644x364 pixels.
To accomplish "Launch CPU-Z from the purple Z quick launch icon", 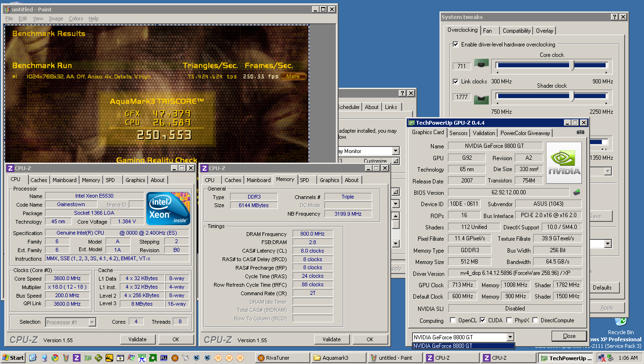I will (76, 358).
